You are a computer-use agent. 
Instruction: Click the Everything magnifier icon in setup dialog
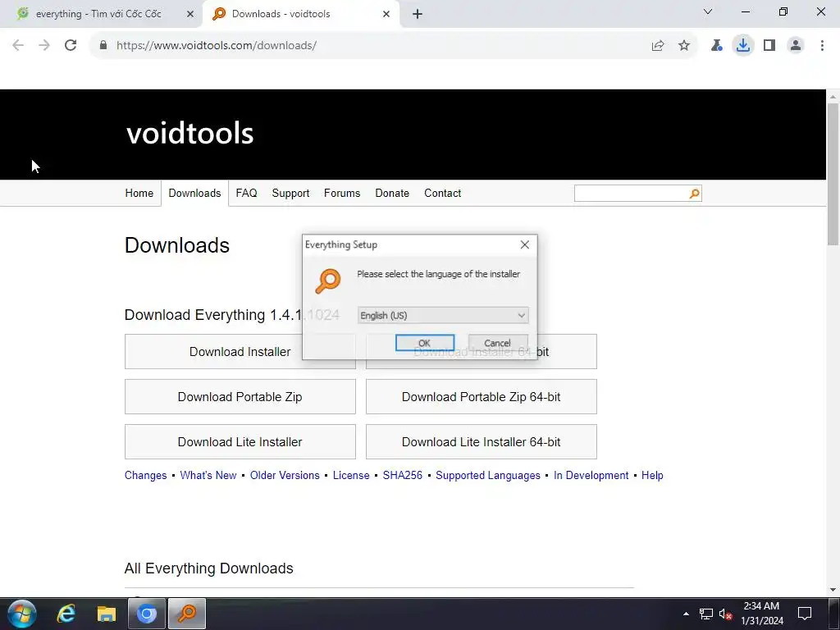click(x=328, y=281)
